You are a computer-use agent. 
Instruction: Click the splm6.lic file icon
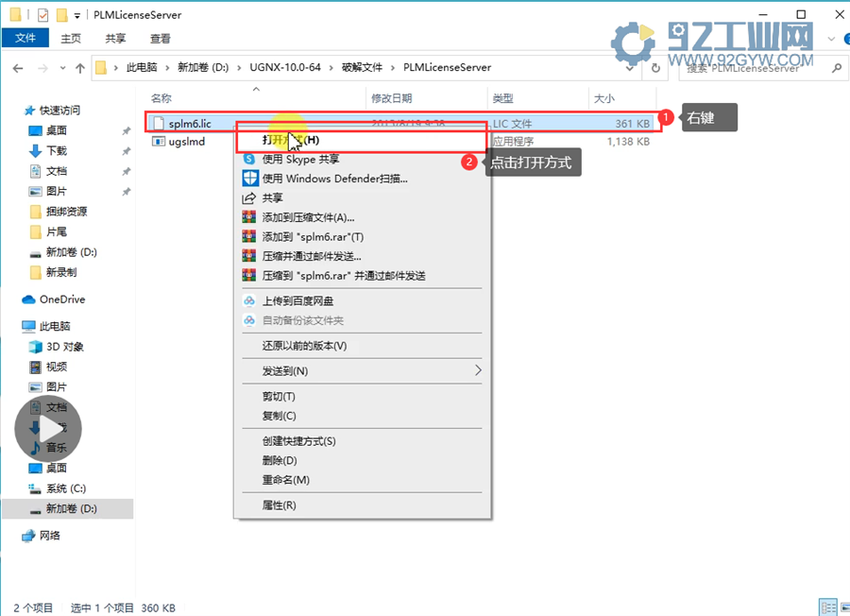pyautogui.click(x=159, y=124)
